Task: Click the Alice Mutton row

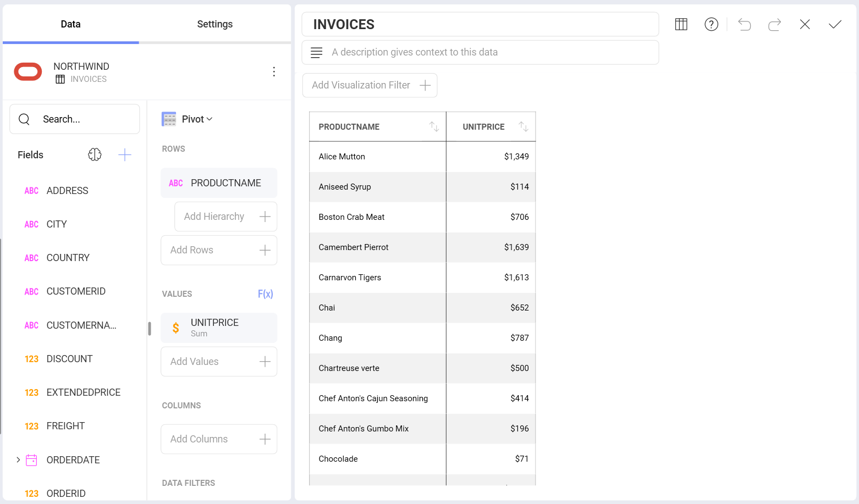Action: (x=422, y=157)
